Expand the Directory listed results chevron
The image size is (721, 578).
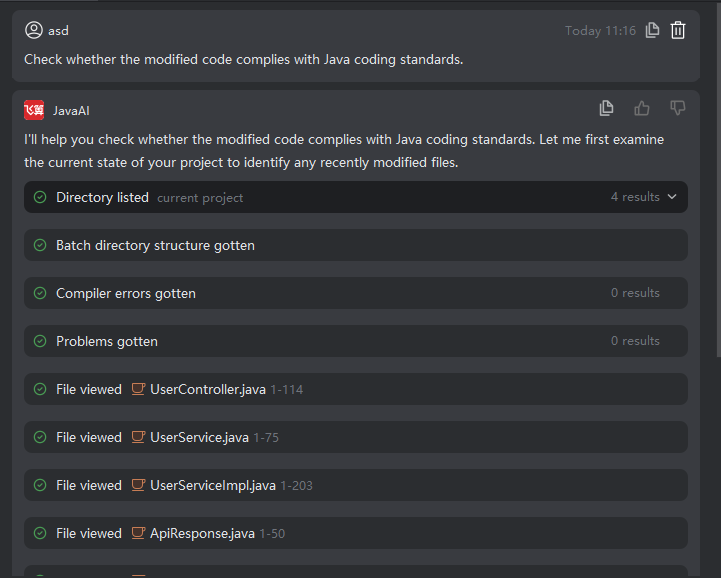click(672, 197)
